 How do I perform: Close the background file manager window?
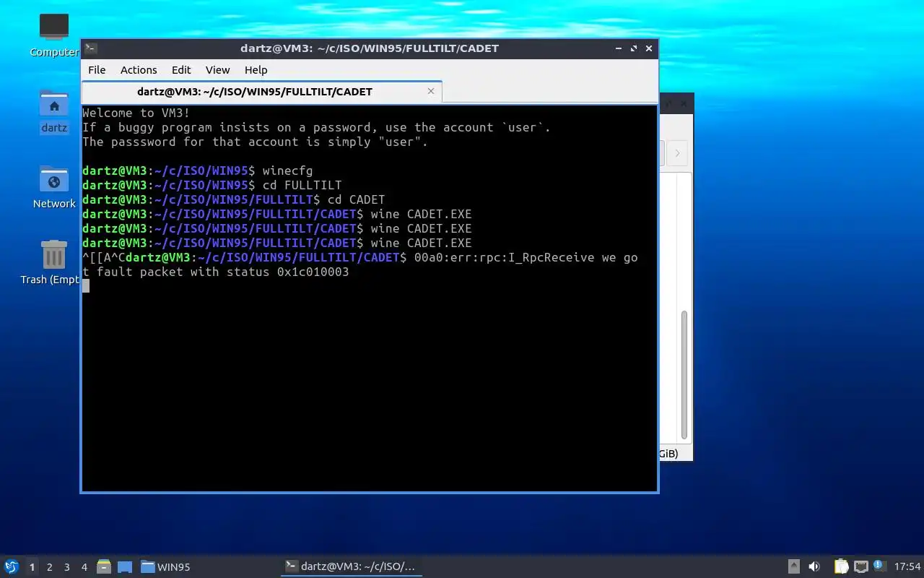point(684,104)
